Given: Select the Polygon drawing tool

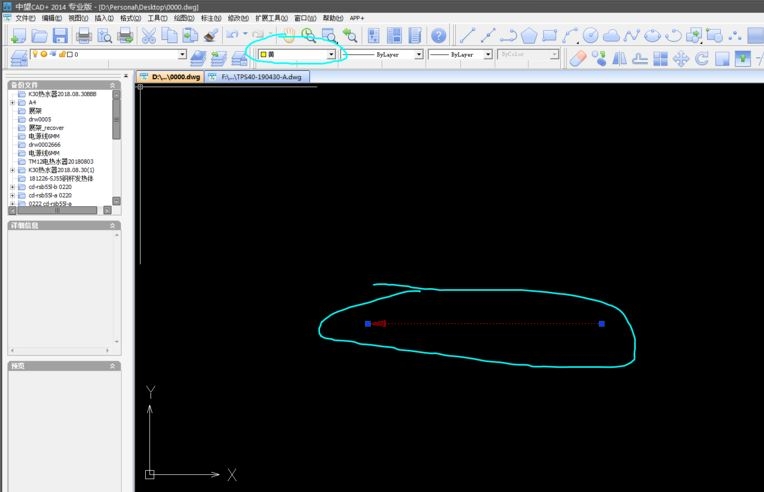Looking at the screenshot, I should (528, 36).
